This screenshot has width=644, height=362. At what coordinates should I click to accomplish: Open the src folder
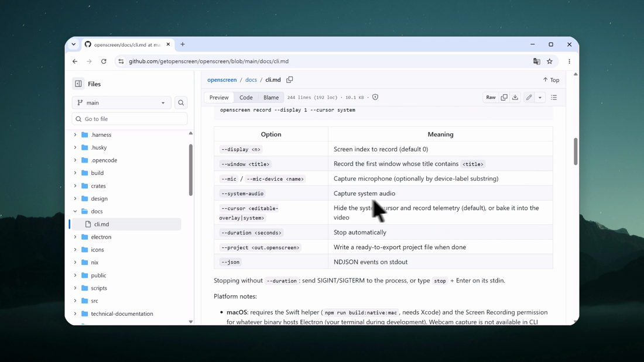94,301
